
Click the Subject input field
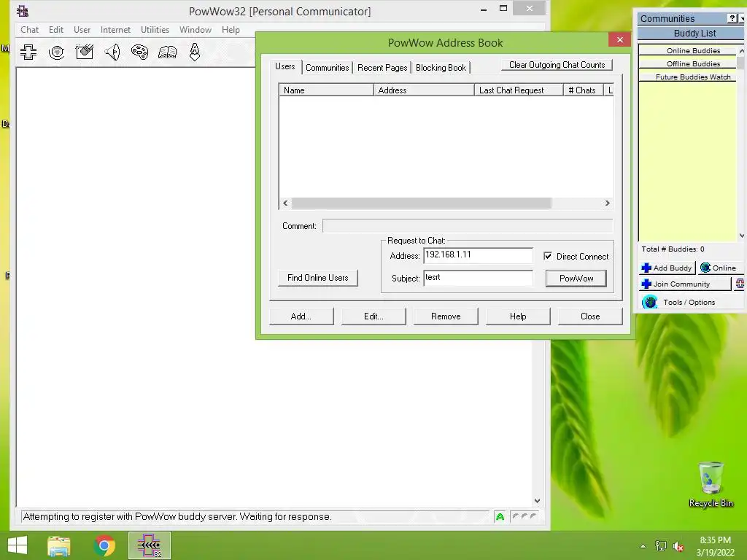point(478,278)
